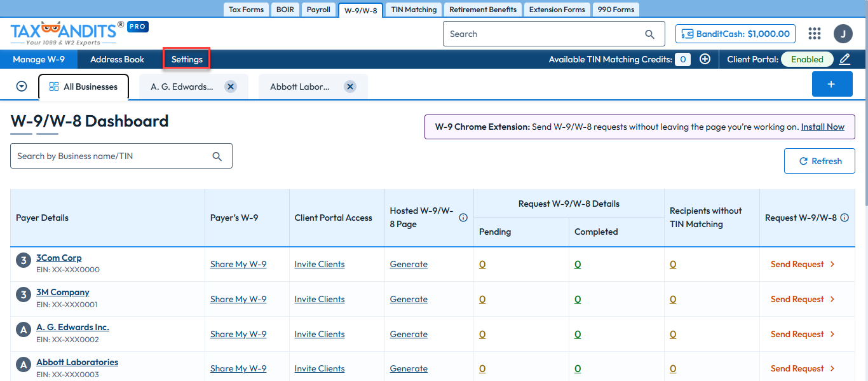Click the search magnifier icon in the top bar
The image size is (868, 381).
(x=649, y=34)
